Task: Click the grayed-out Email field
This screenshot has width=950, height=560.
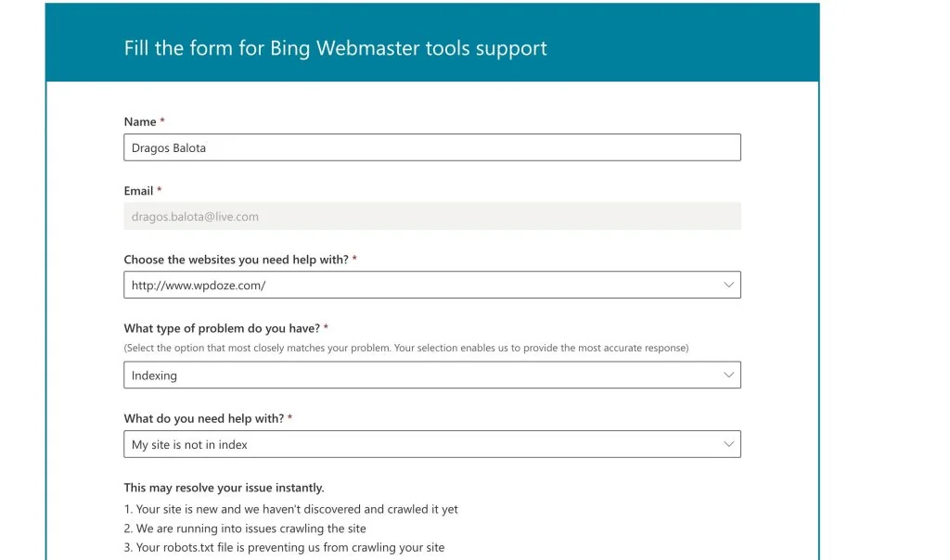Action: click(431, 216)
